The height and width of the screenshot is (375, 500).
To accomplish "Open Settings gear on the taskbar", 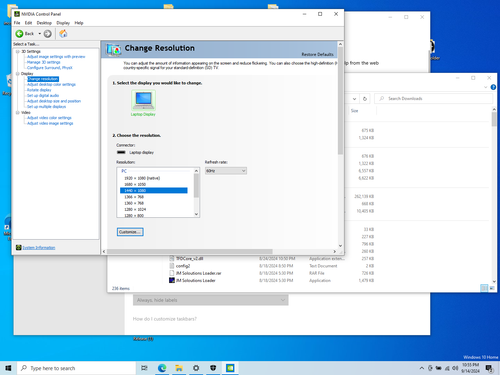I will coord(196,368).
